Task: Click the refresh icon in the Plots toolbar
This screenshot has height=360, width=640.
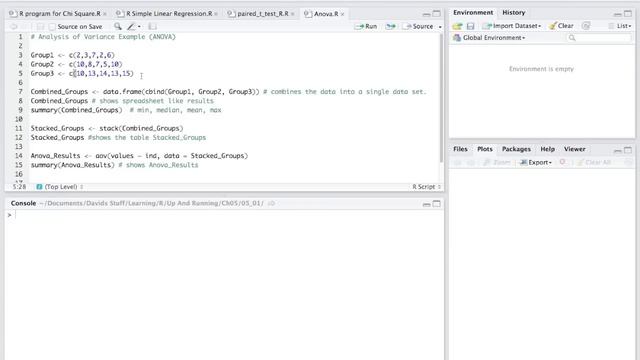Action: (628, 162)
